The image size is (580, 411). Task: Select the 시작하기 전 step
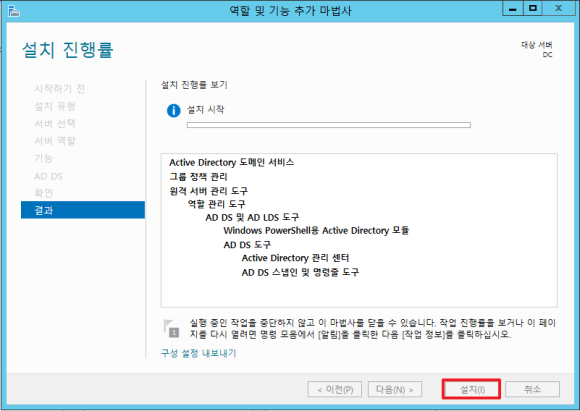pyautogui.click(x=60, y=89)
